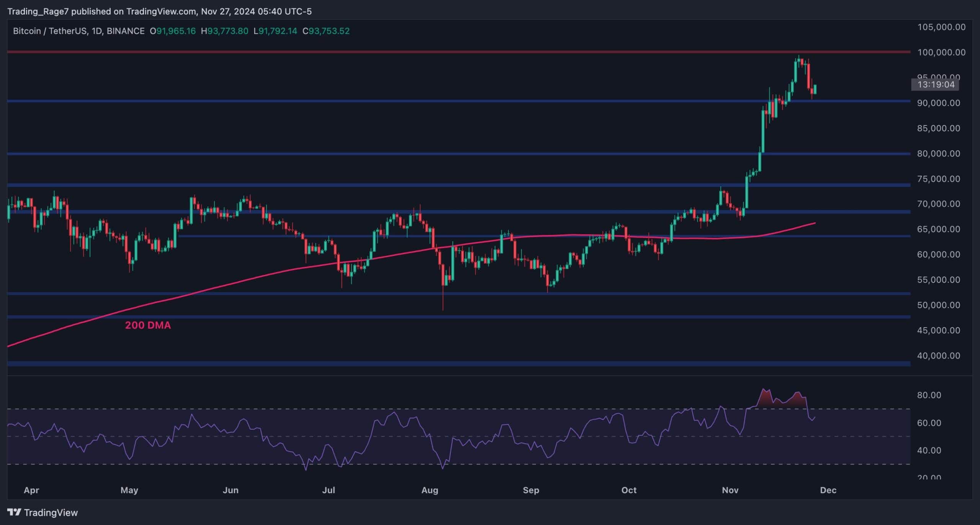Click the RSI 80.00 scale label

coord(929,395)
